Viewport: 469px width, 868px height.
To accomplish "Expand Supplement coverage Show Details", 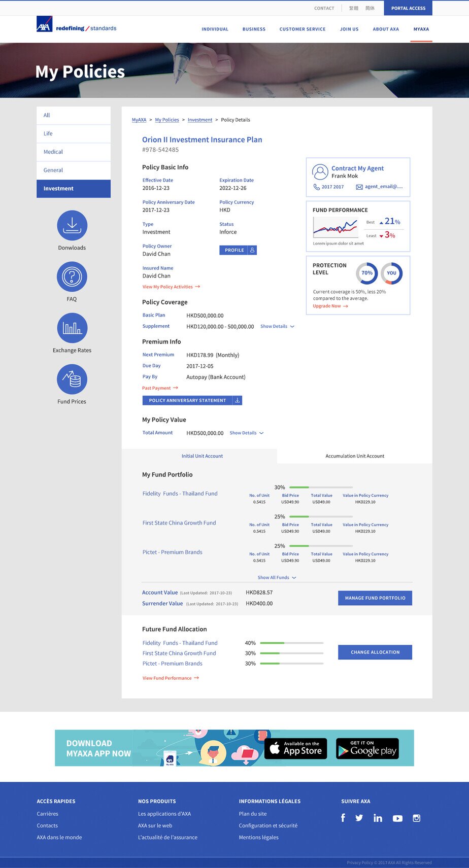I will tap(277, 326).
